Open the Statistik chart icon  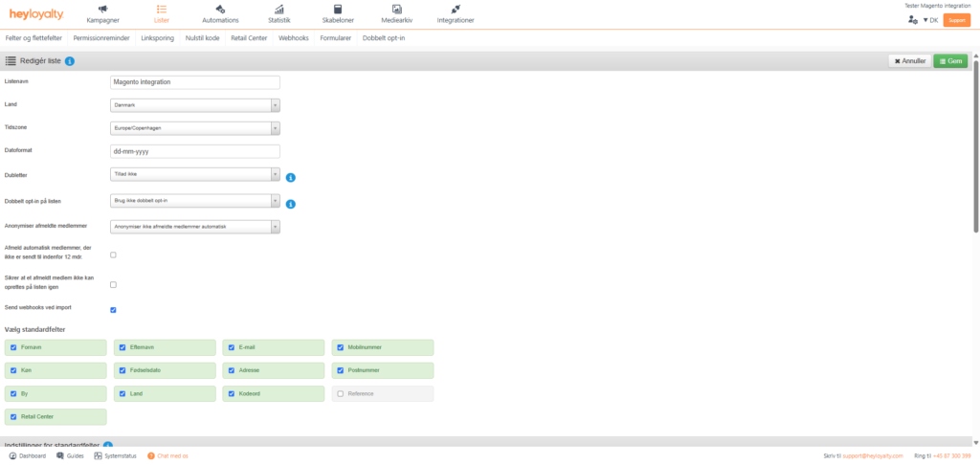pos(278,9)
